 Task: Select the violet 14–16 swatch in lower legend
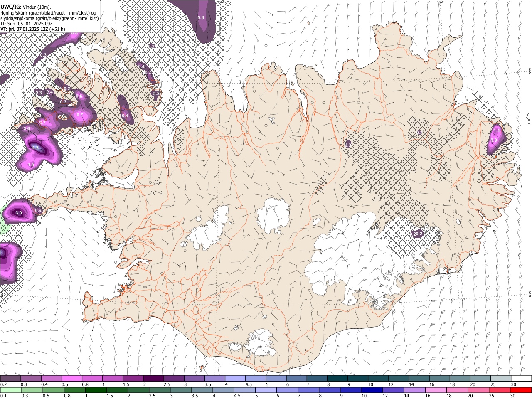(x=414, y=390)
